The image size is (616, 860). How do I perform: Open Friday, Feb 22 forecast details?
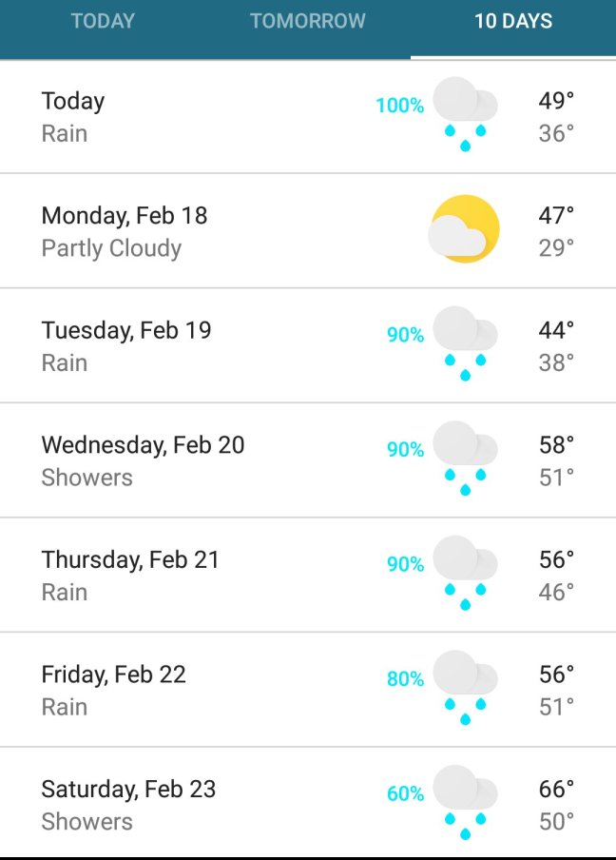pos(113,674)
